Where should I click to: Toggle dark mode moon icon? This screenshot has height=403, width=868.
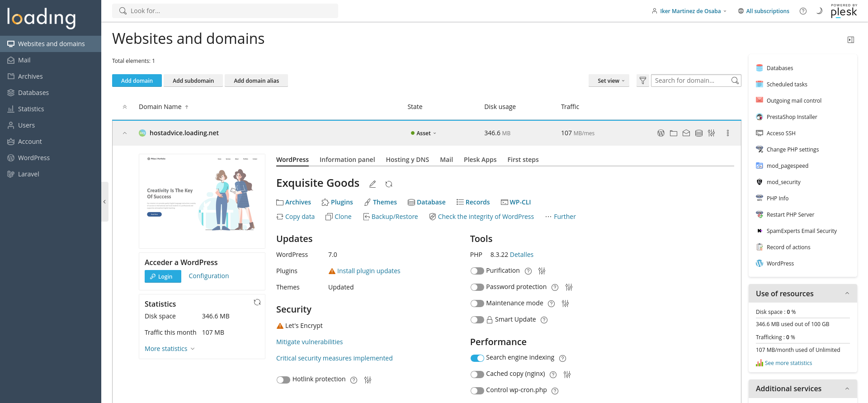[819, 11]
